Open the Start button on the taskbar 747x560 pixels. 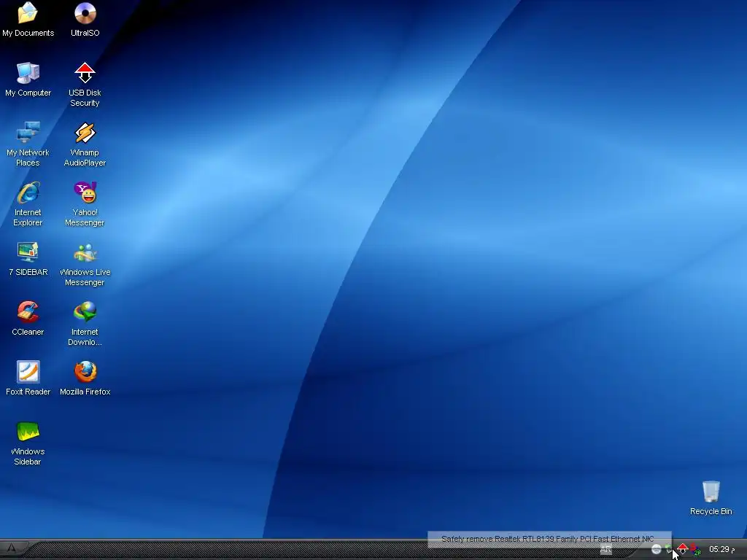click(13, 549)
